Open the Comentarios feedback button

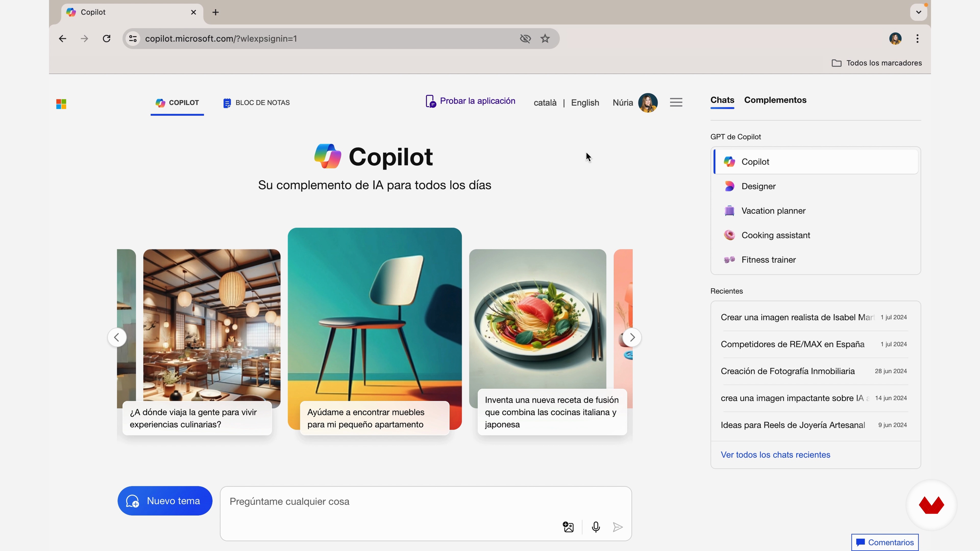coord(885,543)
